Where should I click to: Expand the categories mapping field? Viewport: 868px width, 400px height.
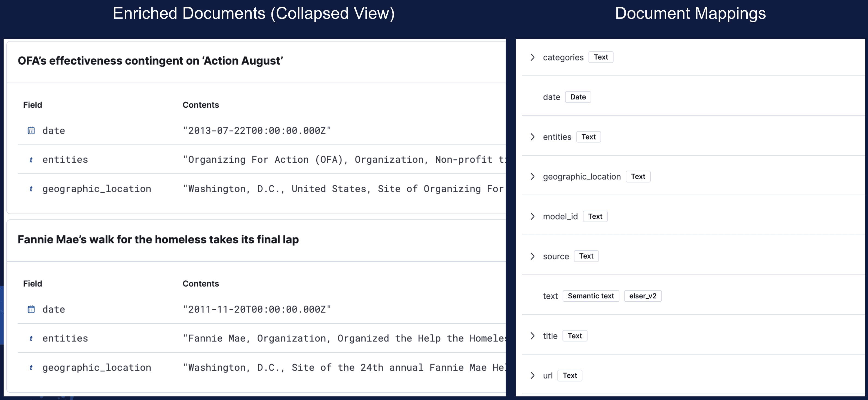(532, 57)
